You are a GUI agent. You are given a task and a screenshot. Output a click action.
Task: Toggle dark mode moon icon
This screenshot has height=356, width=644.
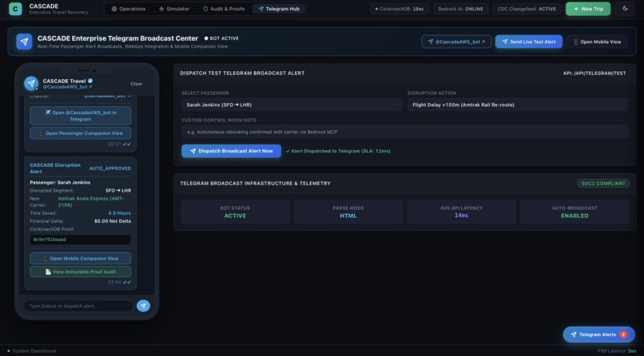click(x=625, y=9)
